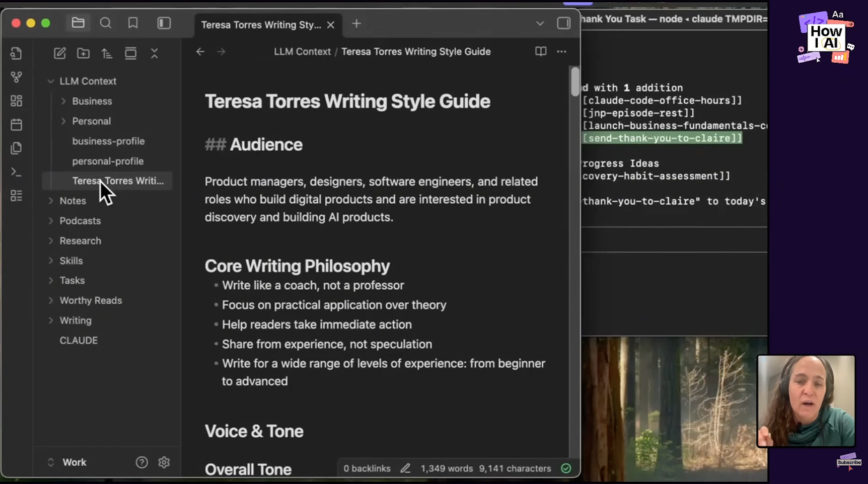Open daily note calendar icon

(17, 124)
